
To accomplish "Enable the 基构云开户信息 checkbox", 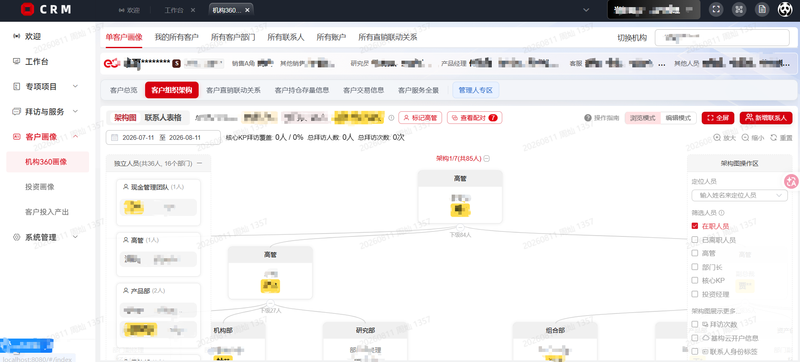I will pyautogui.click(x=694, y=338).
